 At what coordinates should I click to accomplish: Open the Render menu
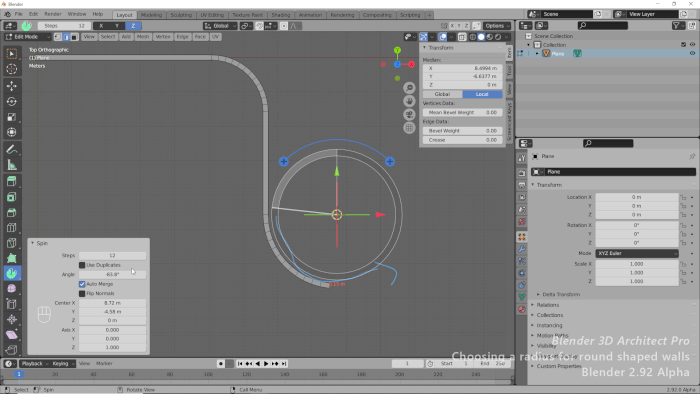(53, 14)
